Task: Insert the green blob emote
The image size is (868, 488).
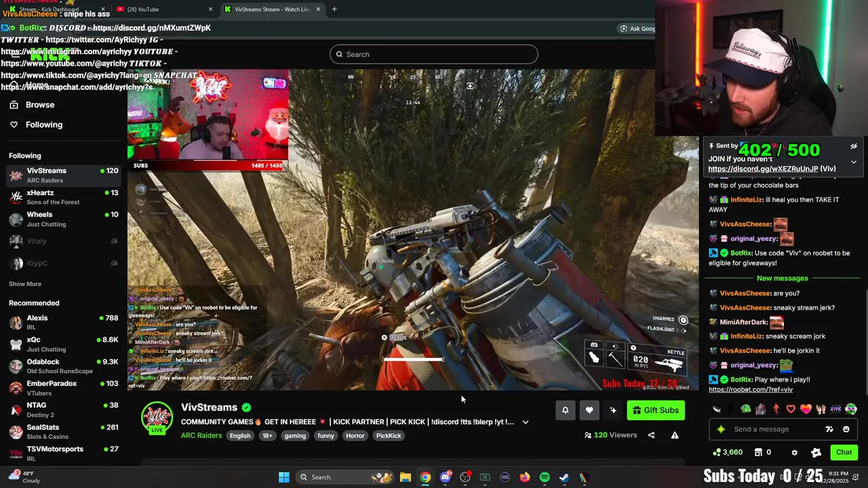Action: coord(746,409)
